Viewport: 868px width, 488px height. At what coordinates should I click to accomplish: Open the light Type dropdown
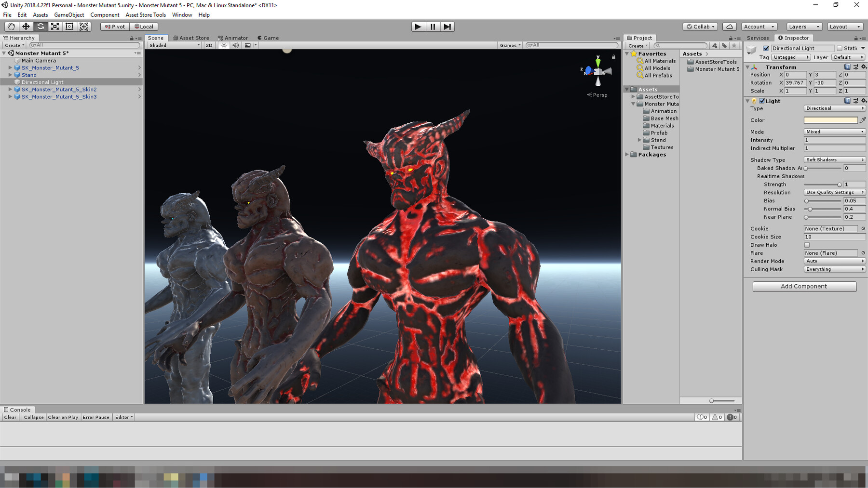834,108
